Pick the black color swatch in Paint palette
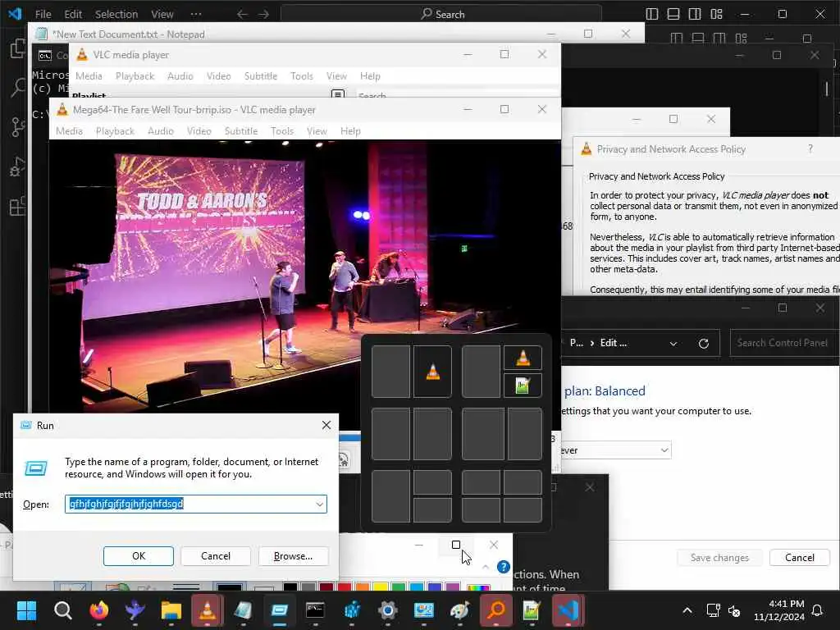 coord(290,587)
